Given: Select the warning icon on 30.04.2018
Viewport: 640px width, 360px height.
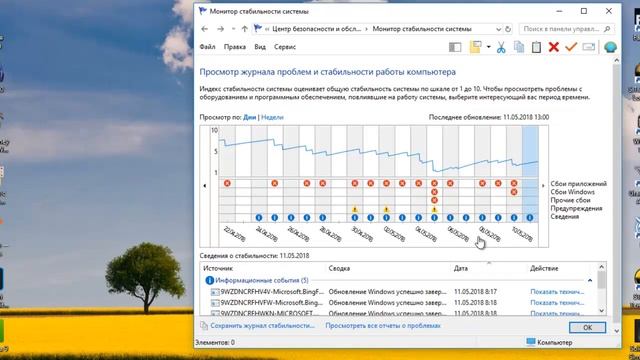Looking at the screenshot, I should (x=355, y=209).
